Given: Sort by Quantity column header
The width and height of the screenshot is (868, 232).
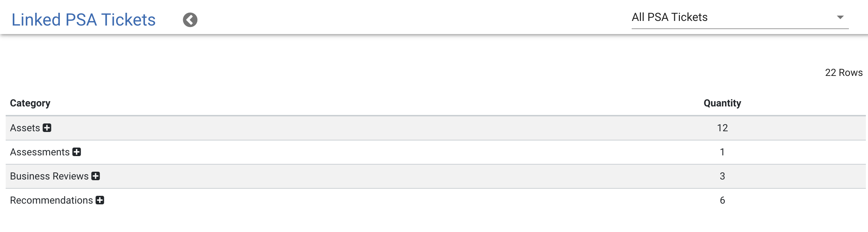Looking at the screenshot, I should 722,103.
